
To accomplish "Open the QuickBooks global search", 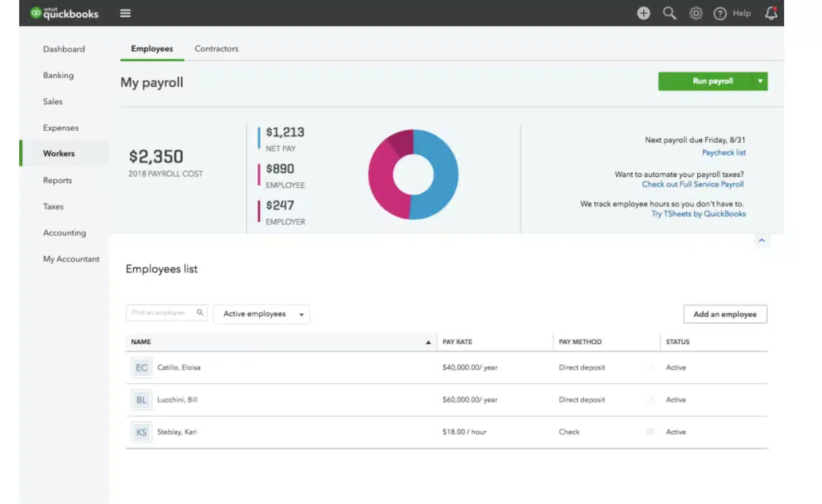I will [670, 13].
